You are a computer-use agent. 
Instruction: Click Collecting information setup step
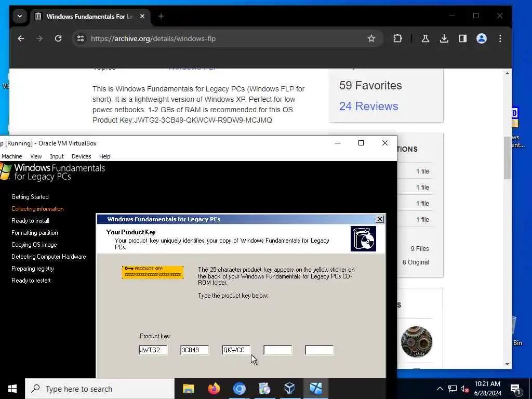pos(37,209)
